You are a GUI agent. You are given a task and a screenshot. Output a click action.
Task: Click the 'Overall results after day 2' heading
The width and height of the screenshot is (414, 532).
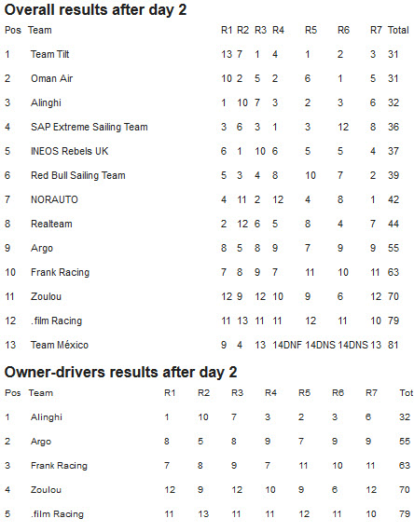click(x=95, y=10)
